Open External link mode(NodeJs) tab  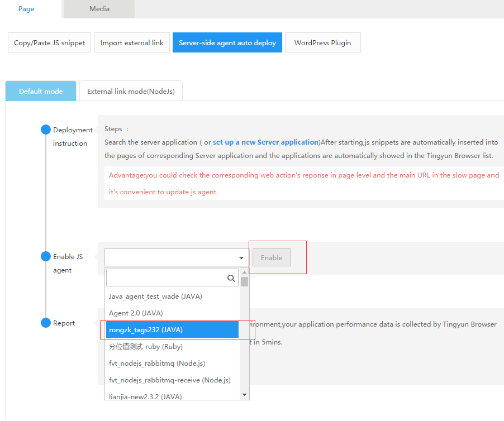tap(131, 92)
